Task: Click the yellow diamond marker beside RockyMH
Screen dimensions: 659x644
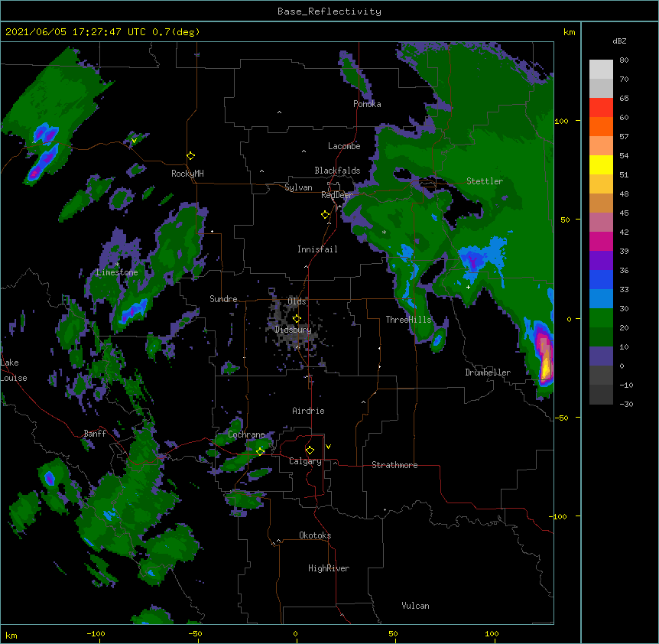Action: coord(190,156)
